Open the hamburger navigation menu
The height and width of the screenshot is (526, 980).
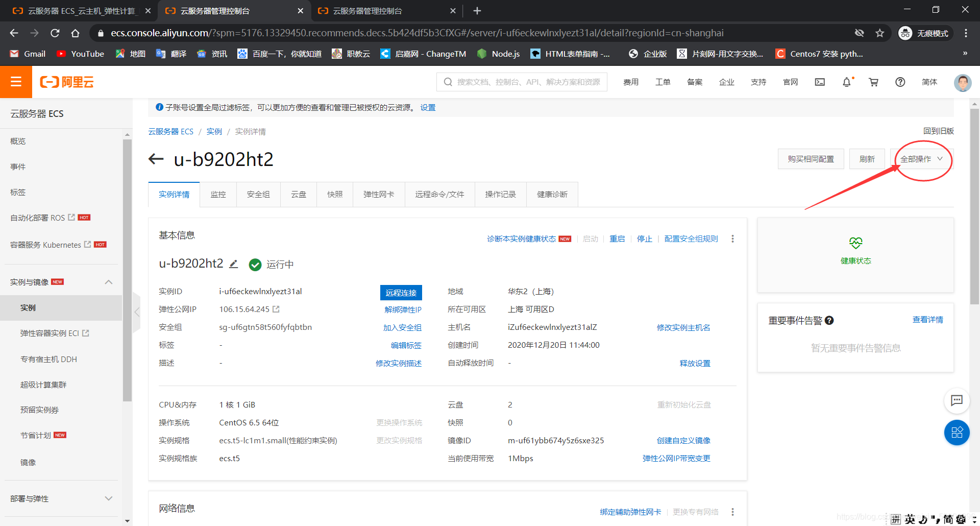point(16,82)
